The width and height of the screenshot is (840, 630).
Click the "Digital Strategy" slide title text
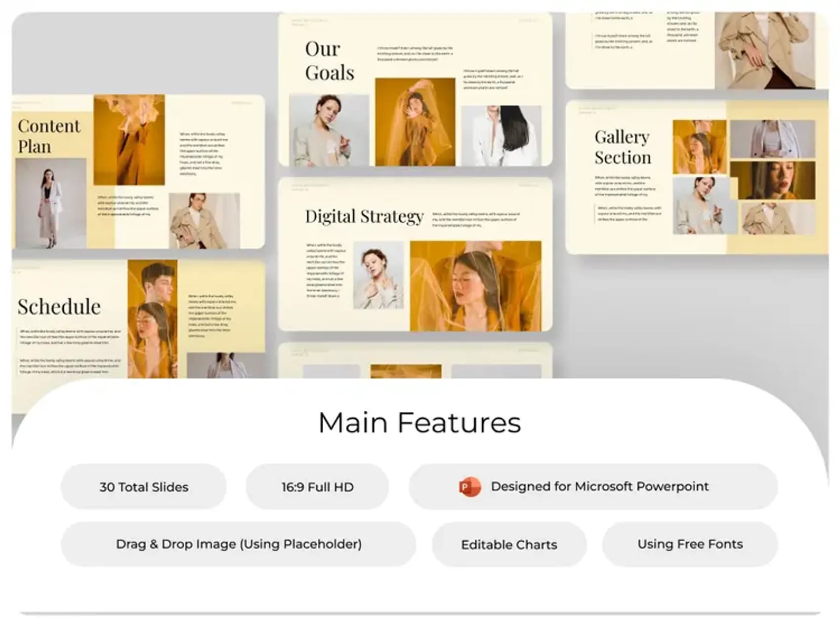[x=364, y=216]
